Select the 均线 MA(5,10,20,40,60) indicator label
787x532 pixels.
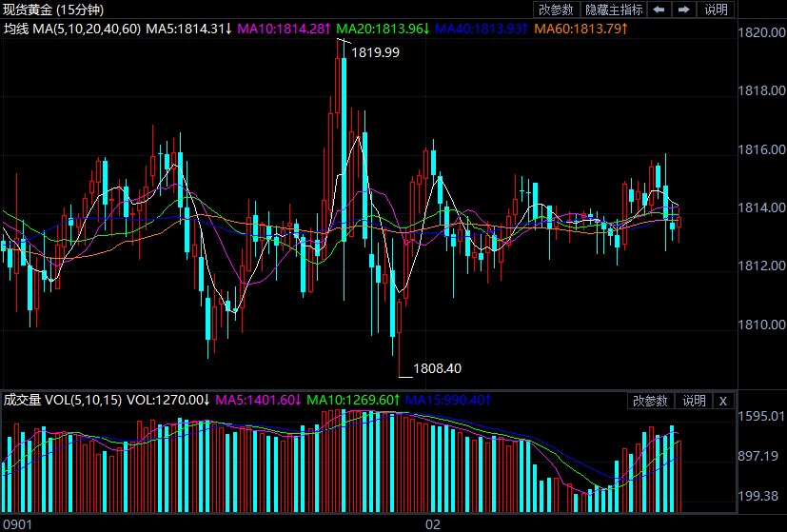pos(72,30)
